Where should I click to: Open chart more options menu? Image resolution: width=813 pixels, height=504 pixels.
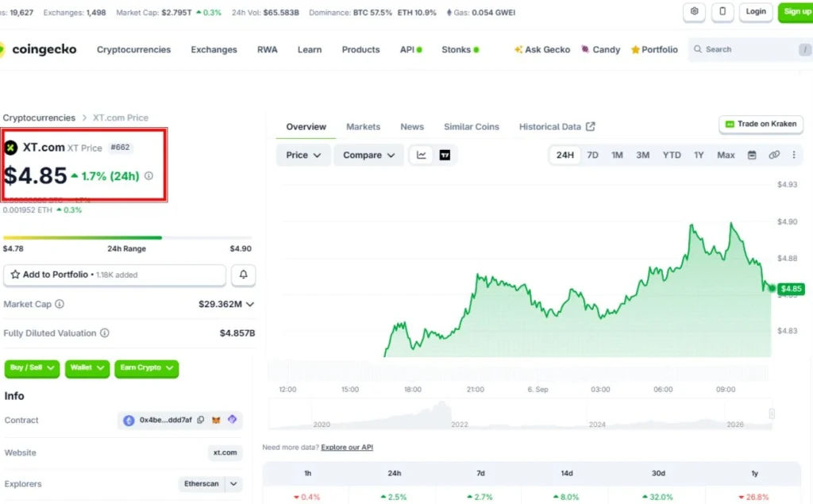(x=794, y=155)
